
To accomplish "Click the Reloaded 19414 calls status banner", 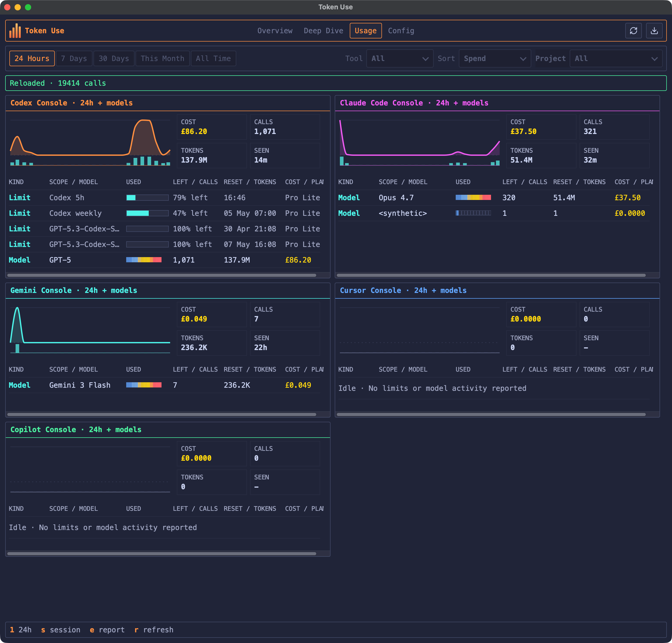I will click(x=336, y=83).
